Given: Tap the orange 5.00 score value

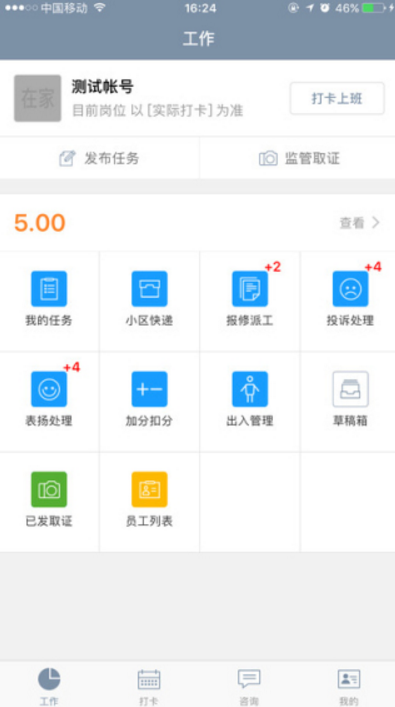Looking at the screenshot, I should 40,223.
